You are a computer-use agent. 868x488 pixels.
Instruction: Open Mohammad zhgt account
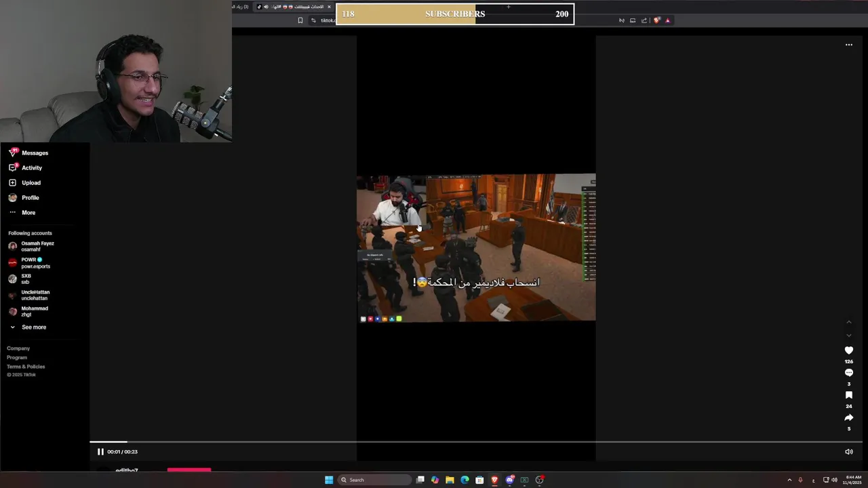coord(28,312)
